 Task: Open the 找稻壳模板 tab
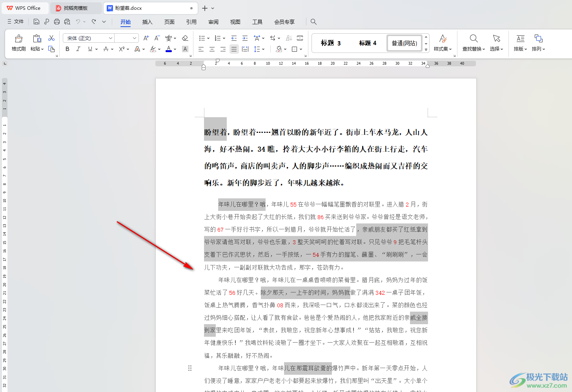pyautogui.click(x=76, y=8)
